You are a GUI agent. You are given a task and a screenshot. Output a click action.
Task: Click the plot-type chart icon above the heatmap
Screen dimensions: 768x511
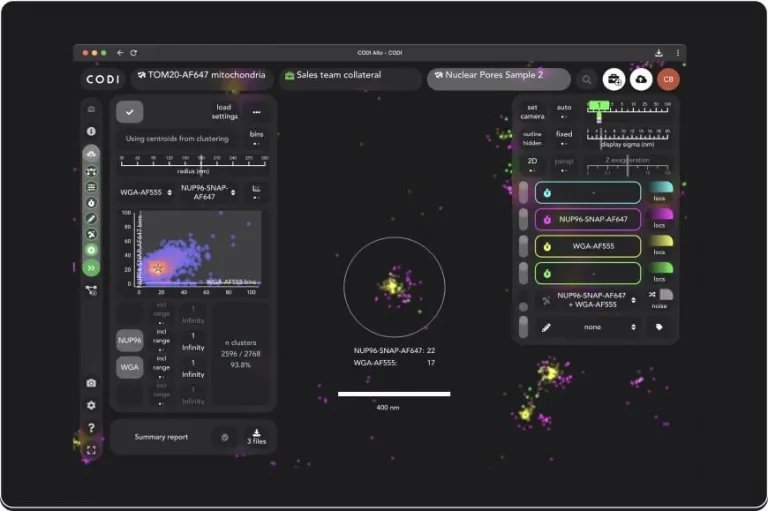click(256, 191)
